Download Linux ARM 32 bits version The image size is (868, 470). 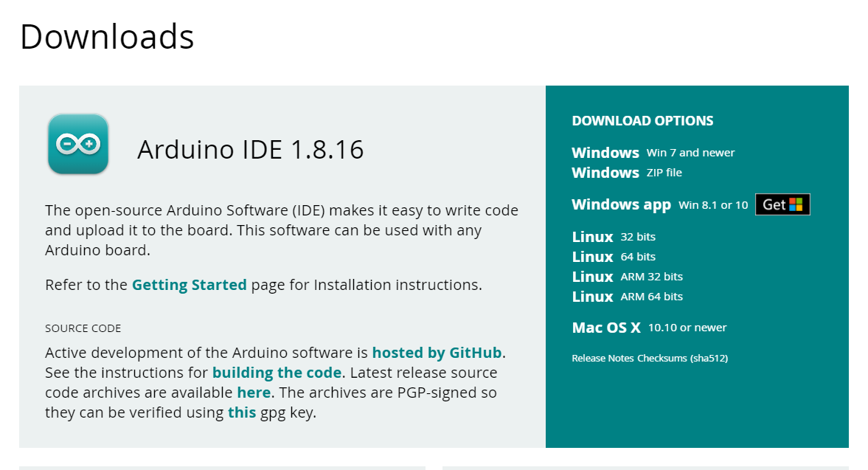tap(627, 277)
